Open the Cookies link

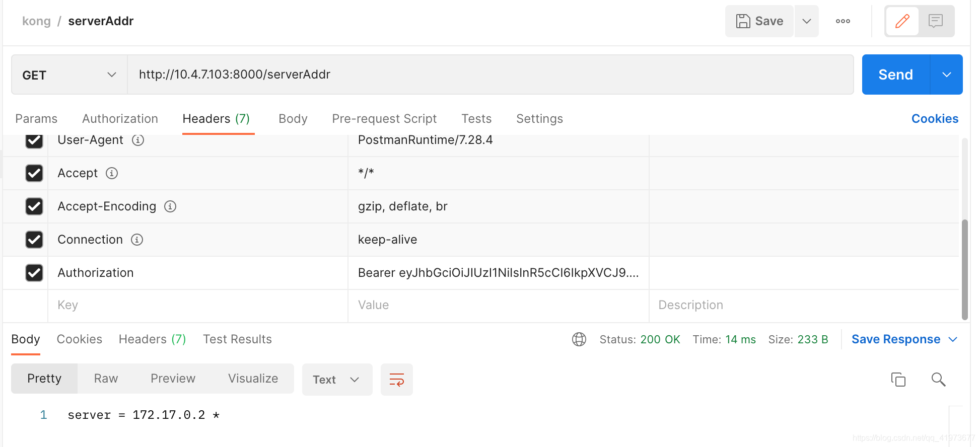pos(934,119)
